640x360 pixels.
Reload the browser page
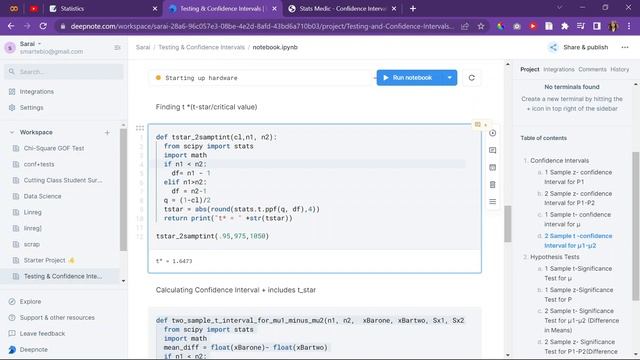tap(43, 26)
